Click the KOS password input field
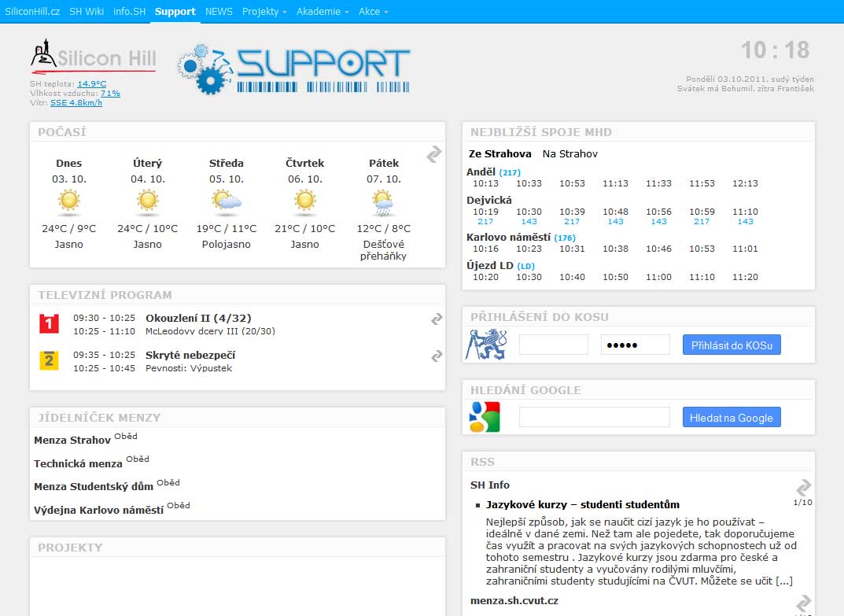 click(x=635, y=345)
